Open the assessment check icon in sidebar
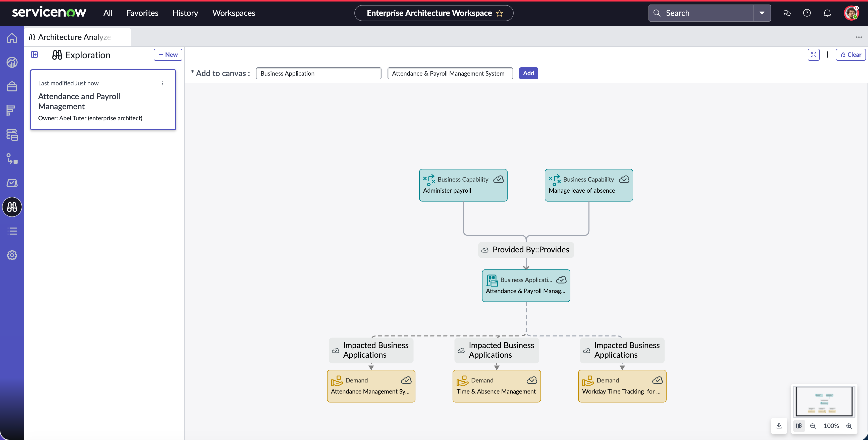The width and height of the screenshot is (868, 440). (x=12, y=183)
